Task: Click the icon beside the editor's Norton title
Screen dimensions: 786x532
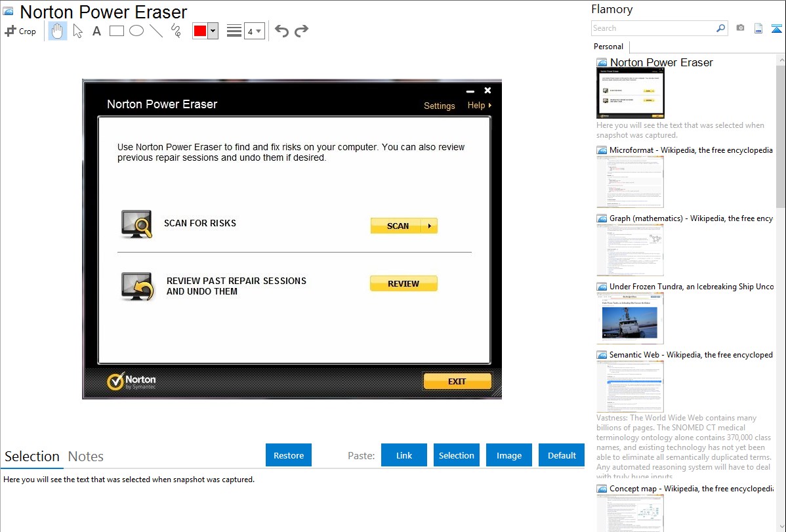Action: tap(8, 11)
